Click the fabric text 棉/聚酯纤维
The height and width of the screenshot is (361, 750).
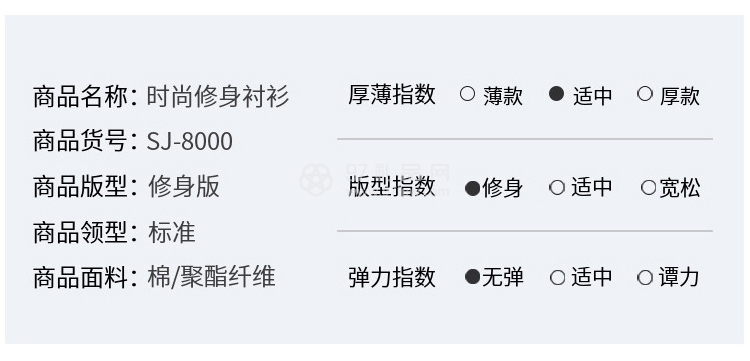[211, 277]
